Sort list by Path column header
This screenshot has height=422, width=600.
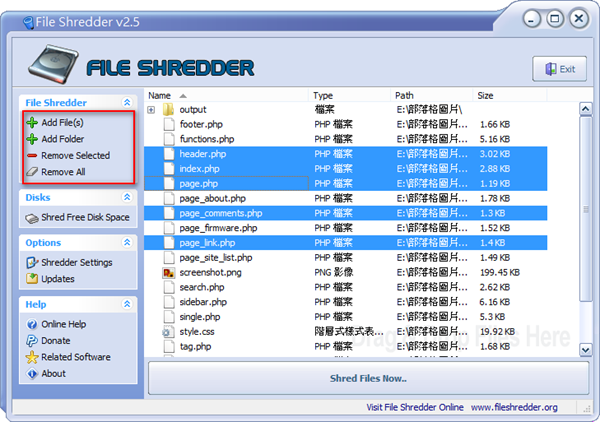pyautogui.click(x=431, y=95)
